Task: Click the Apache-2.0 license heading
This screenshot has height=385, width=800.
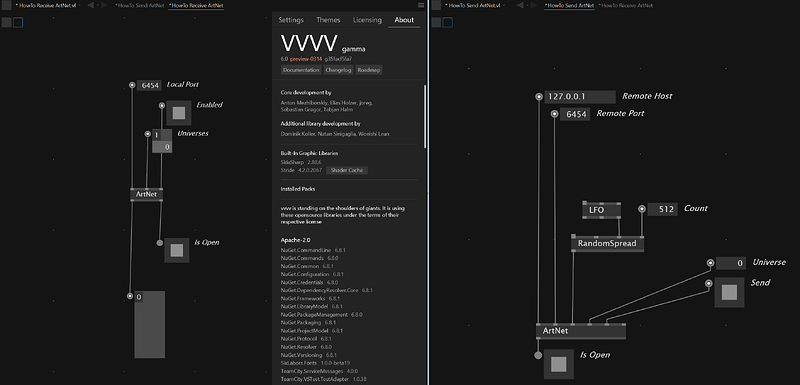Action: 296,240
